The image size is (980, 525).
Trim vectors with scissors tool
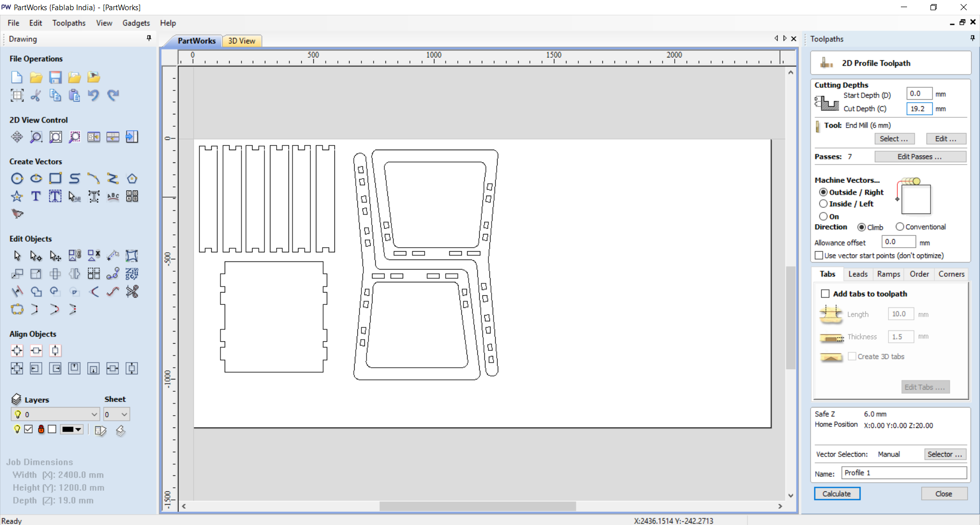pyautogui.click(x=132, y=292)
